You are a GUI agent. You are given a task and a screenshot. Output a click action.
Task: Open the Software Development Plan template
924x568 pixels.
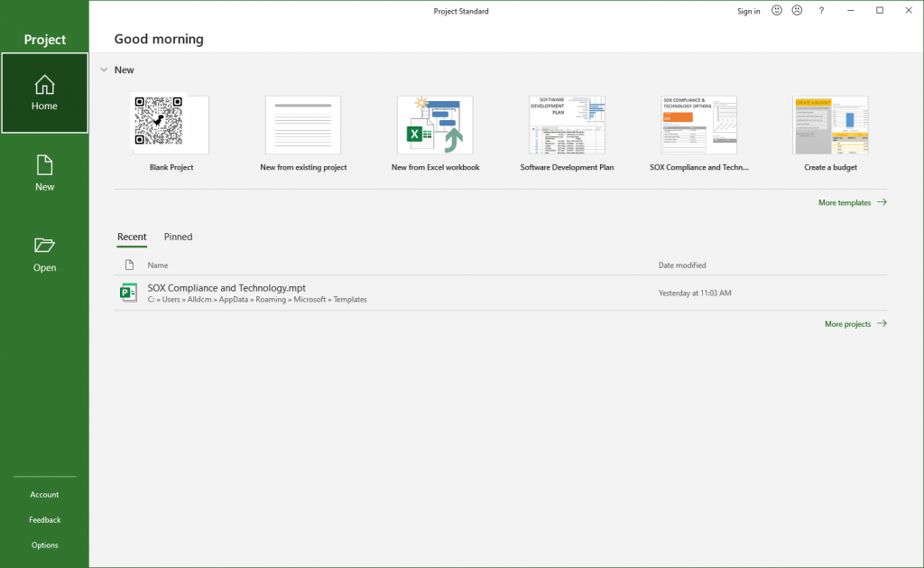coord(567,125)
